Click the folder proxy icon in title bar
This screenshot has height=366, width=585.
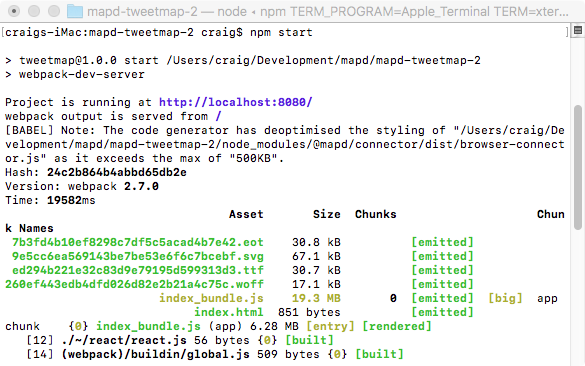[75, 12]
